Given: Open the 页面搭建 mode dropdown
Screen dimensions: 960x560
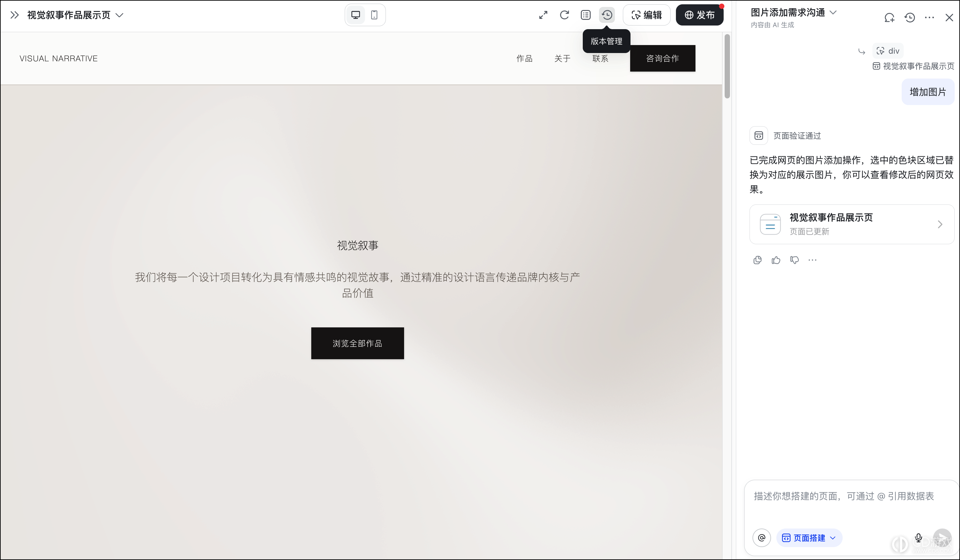Looking at the screenshot, I should pyautogui.click(x=809, y=538).
